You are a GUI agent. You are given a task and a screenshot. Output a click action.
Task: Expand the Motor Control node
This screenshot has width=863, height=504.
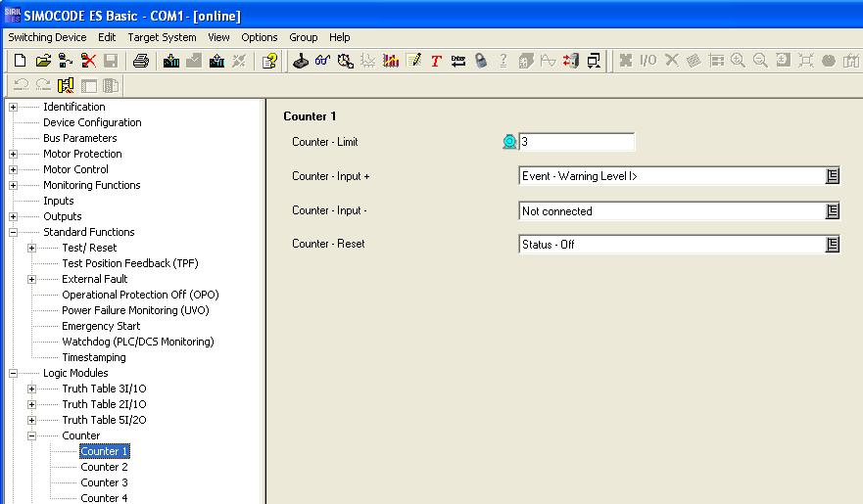(x=13, y=170)
